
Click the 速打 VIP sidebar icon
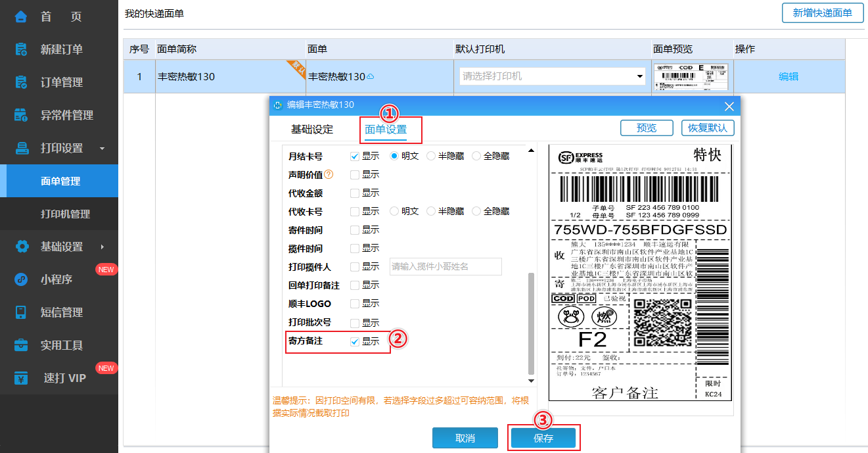(21, 378)
